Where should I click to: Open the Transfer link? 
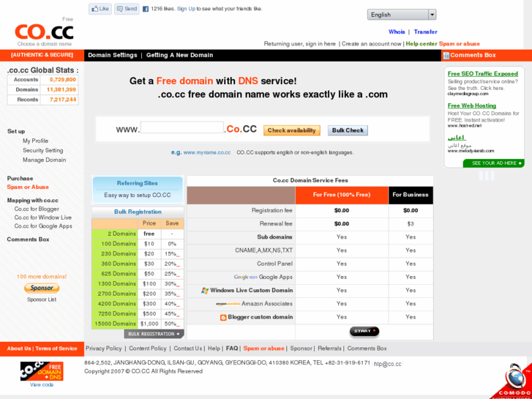[x=425, y=31]
